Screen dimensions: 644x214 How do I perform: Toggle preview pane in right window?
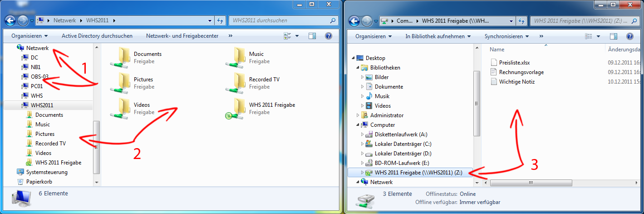pyautogui.click(x=614, y=36)
